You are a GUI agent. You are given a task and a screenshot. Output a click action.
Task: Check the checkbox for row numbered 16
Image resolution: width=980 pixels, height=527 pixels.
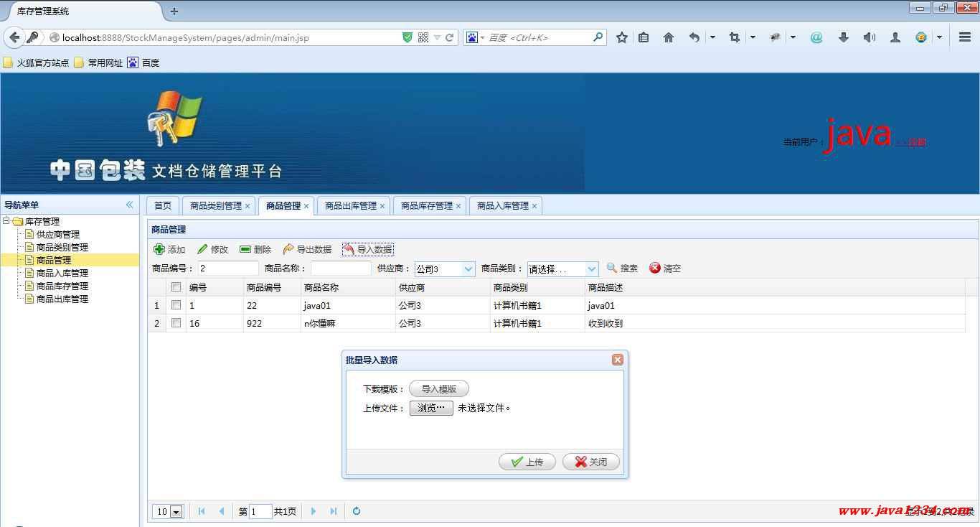point(176,323)
